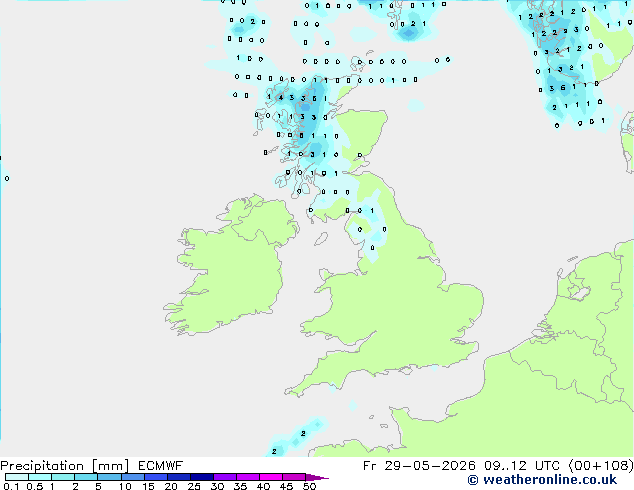Pick the 15–20 mm legend color swatch
The height and width of the screenshot is (490, 634).
point(156,477)
